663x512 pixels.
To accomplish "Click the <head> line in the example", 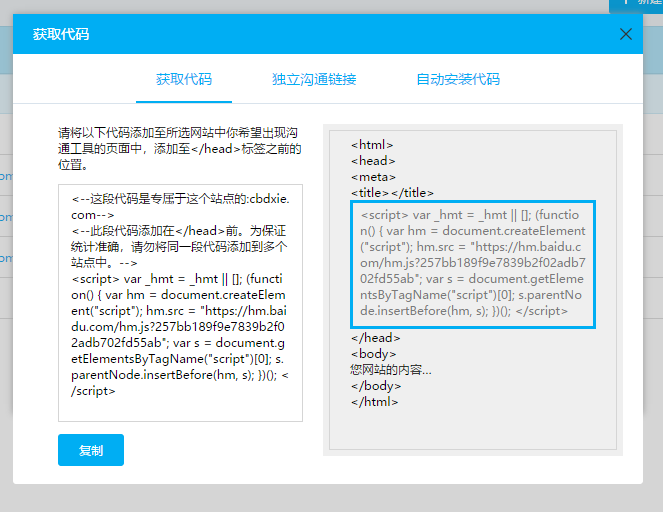I will click(373, 161).
